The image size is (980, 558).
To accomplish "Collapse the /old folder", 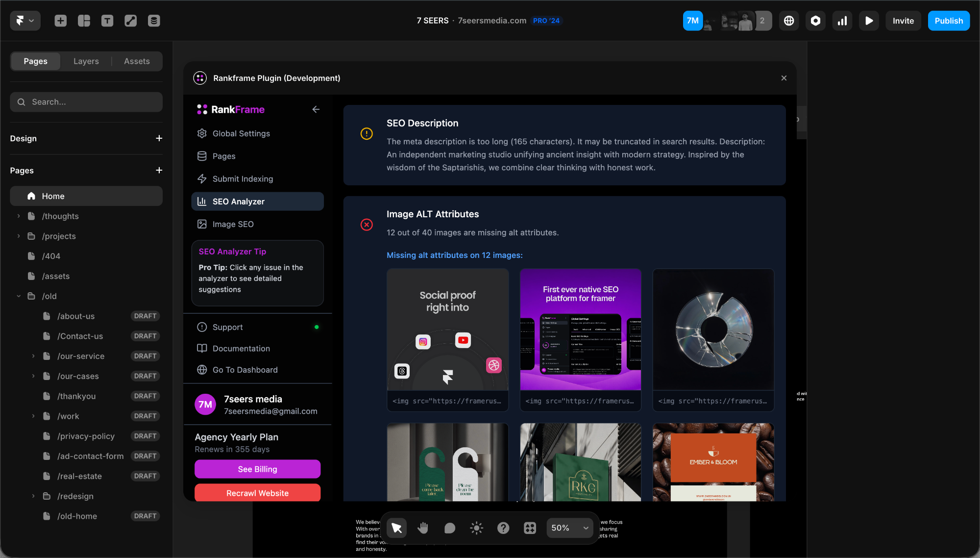I will [x=19, y=296].
